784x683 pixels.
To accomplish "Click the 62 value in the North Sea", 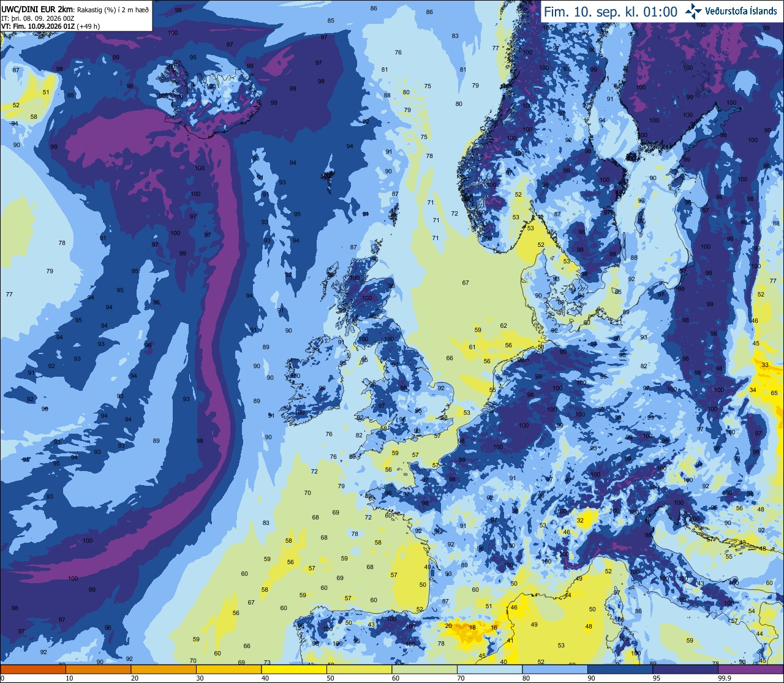I will [x=503, y=326].
